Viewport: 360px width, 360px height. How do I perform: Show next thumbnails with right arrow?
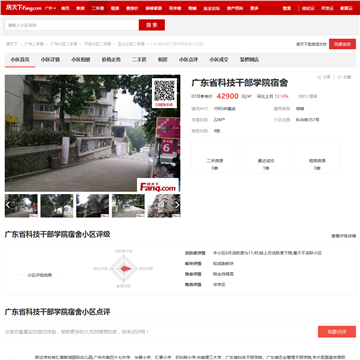tap(177, 205)
